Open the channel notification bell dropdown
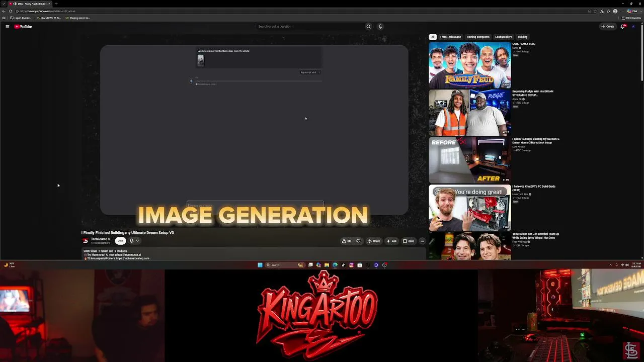This screenshot has width=644, height=362. 133,241
